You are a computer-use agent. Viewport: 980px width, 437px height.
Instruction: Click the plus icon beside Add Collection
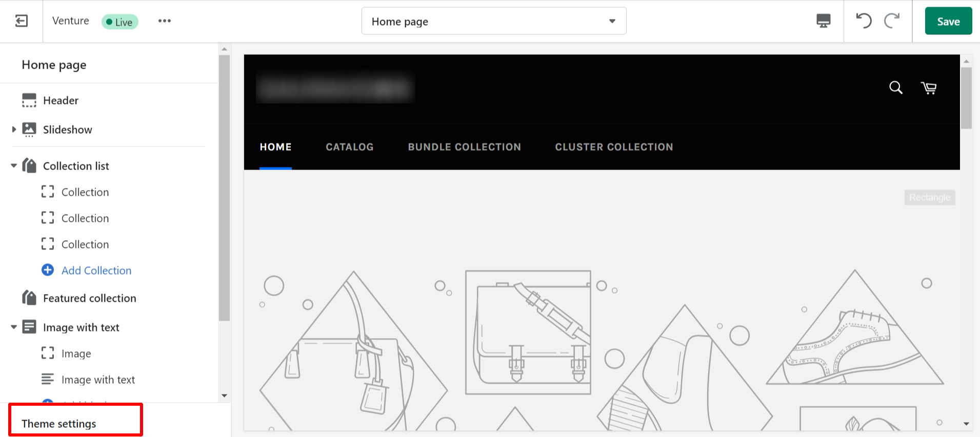click(48, 270)
